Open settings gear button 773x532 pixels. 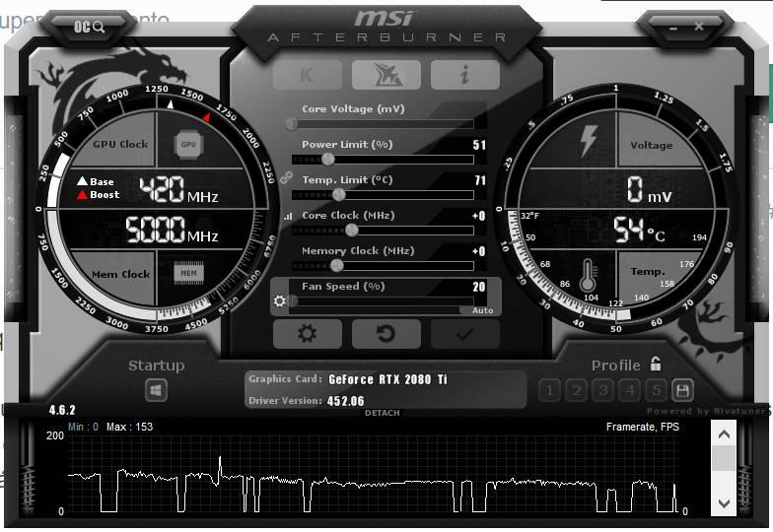click(x=308, y=334)
